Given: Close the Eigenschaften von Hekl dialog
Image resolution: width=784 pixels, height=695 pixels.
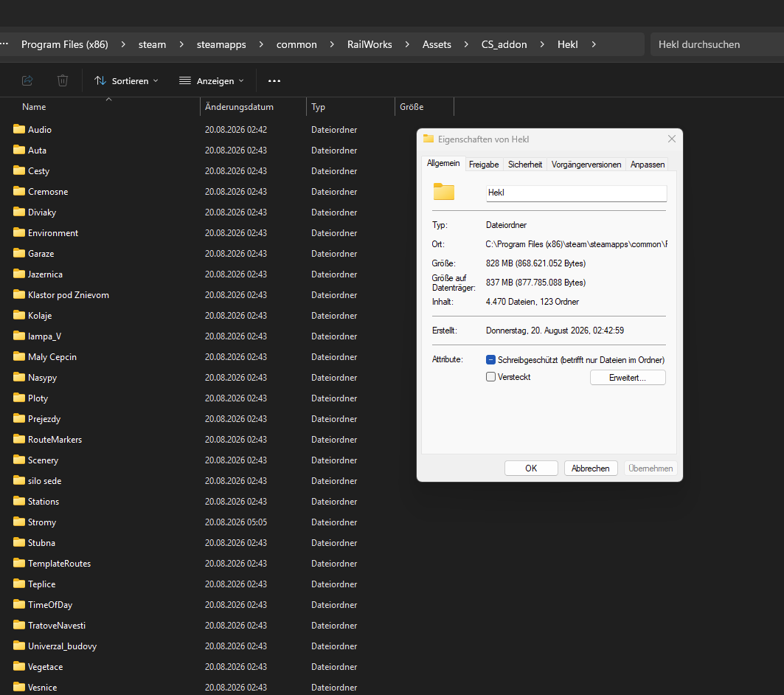Looking at the screenshot, I should [x=671, y=139].
